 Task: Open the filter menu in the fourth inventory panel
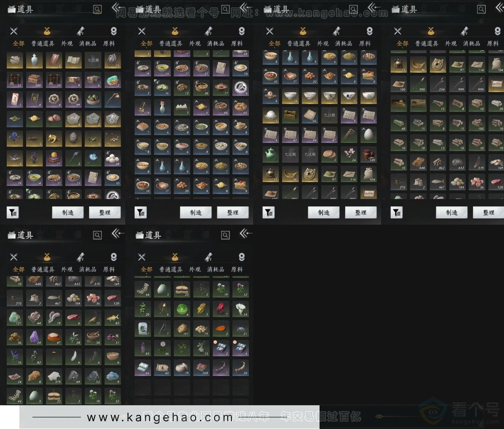397,213
